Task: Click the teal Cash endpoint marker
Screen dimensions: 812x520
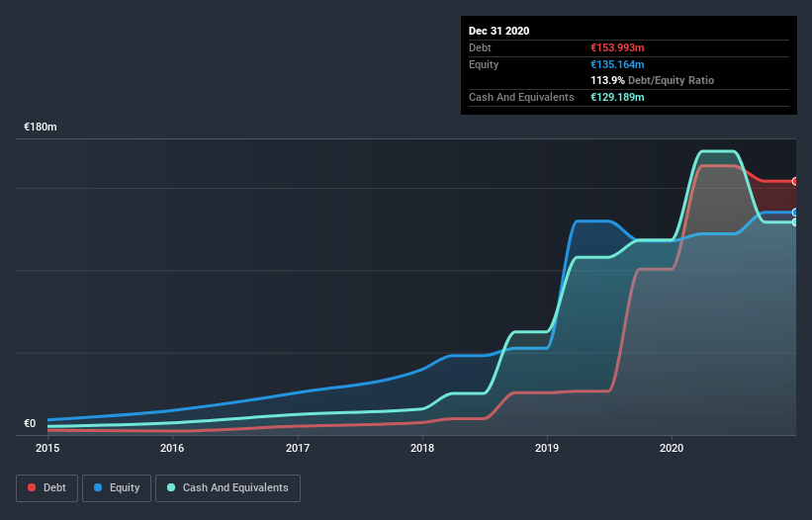Action: [x=795, y=222]
